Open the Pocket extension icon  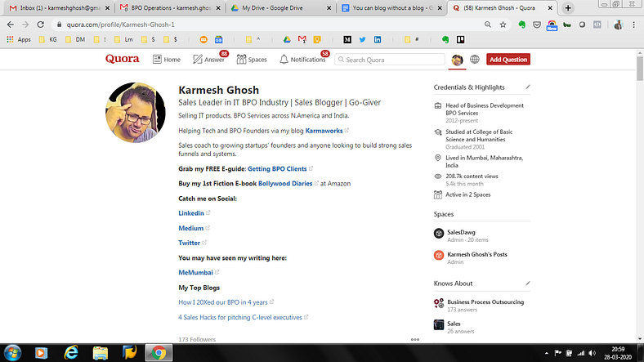pyautogui.click(x=537, y=25)
